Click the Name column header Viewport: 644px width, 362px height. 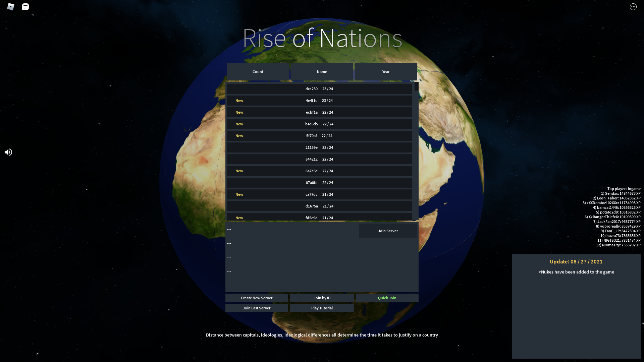coord(322,71)
